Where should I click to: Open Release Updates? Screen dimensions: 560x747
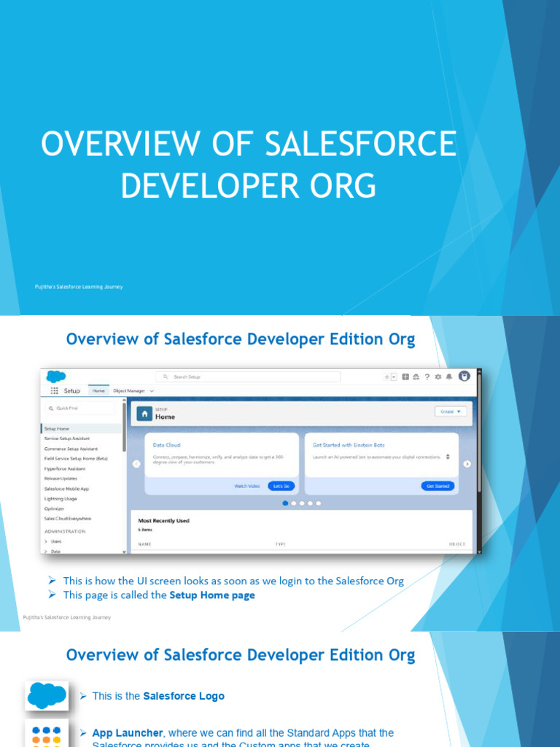(x=61, y=479)
